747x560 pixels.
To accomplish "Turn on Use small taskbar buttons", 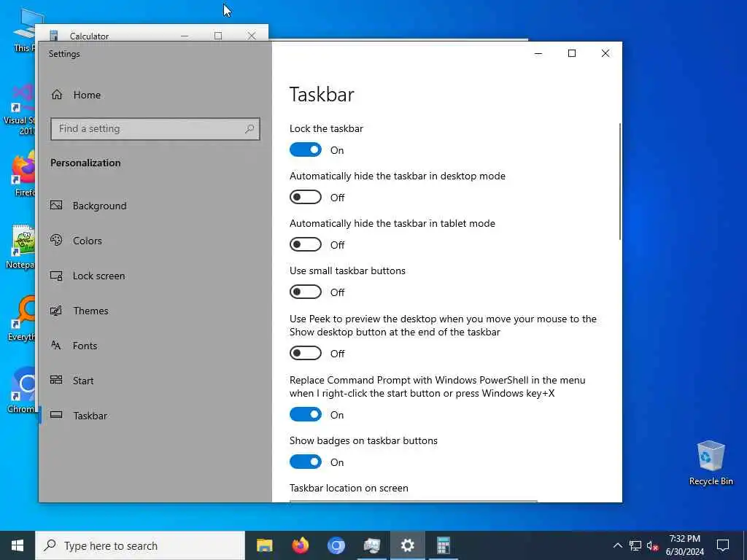I will (x=306, y=292).
